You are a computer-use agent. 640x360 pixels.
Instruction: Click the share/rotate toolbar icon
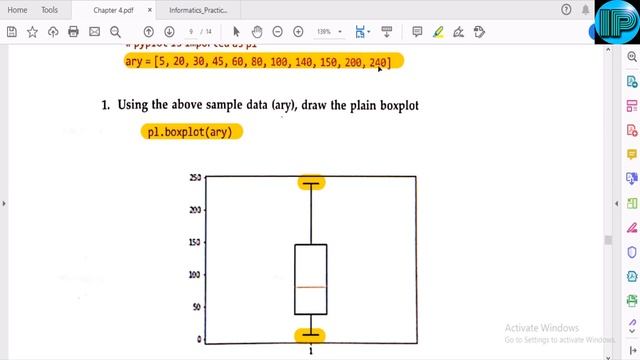point(479,32)
